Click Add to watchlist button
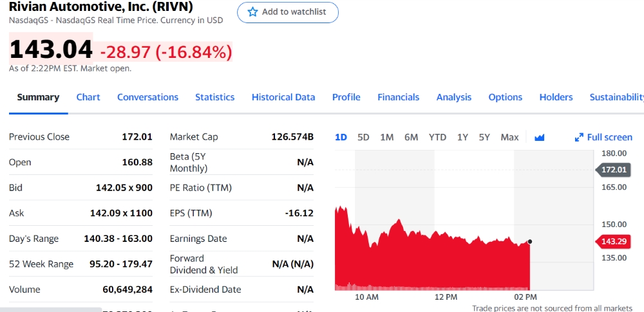Image resolution: width=644 pixels, height=312 pixels. pos(287,12)
